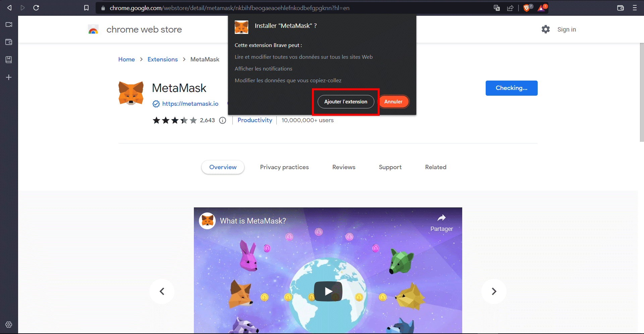Click the share page icon
The image size is (644, 334).
click(510, 8)
